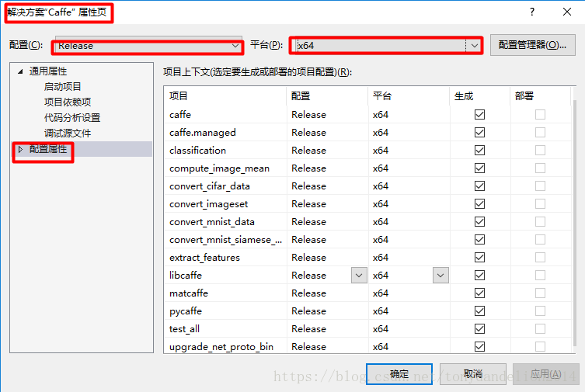Uncheck build checkbox for classification
Viewport: 585px width, 392px height.
480,150
